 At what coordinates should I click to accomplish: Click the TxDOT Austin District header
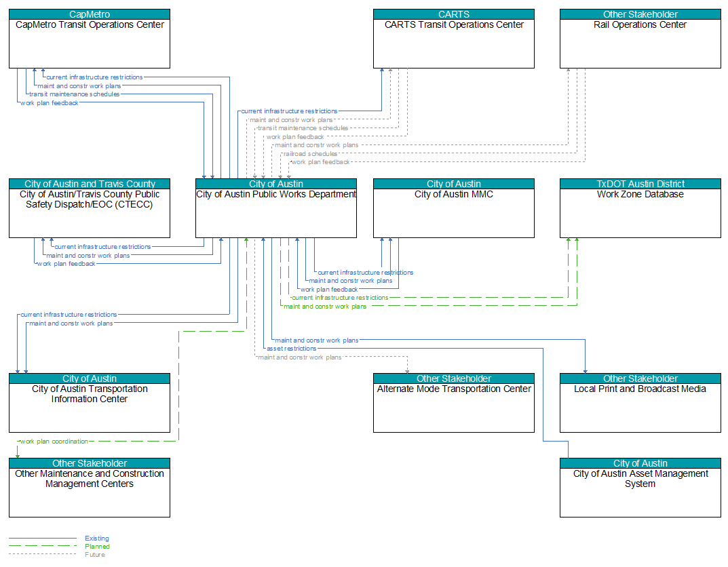point(640,184)
